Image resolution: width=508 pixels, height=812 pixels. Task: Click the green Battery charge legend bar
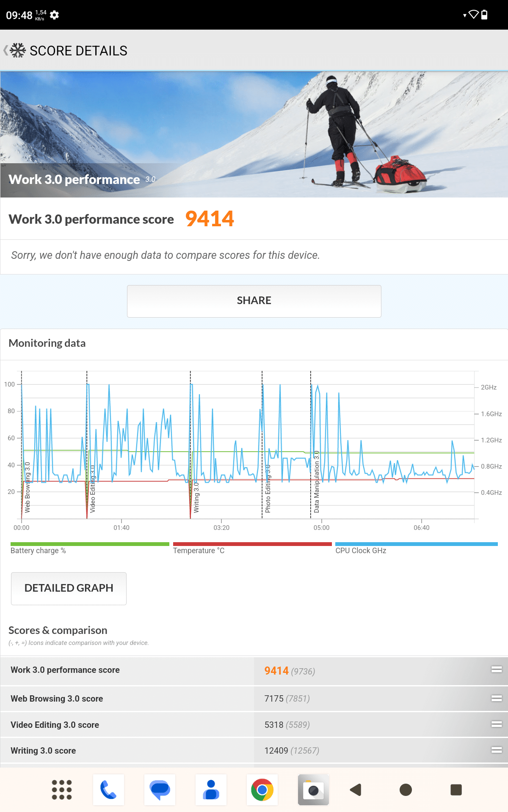(90, 544)
